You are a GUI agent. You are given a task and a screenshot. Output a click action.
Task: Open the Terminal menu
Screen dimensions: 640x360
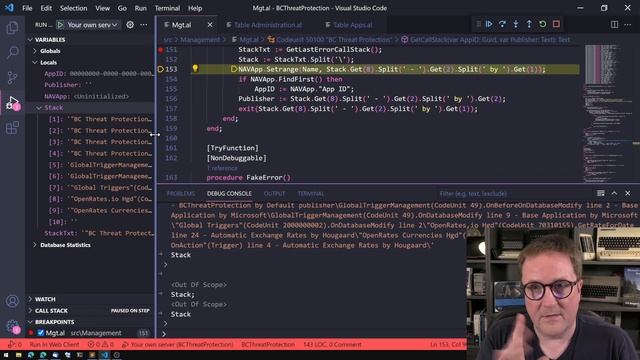pos(167,8)
